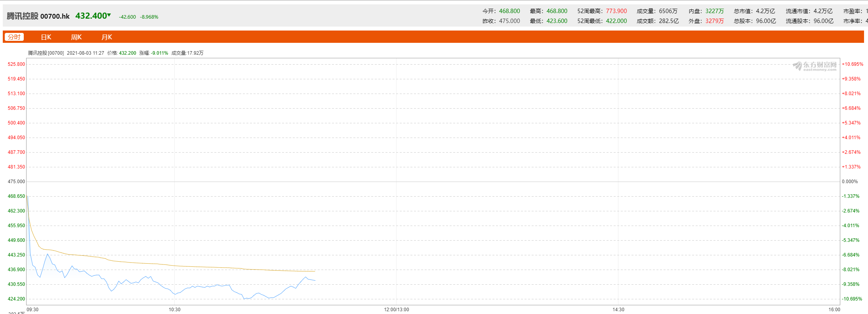The height and width of the screenshot is (314, 868).
Task: Click the -10.695% percentage axis label
Action: [x=852, y=299]
